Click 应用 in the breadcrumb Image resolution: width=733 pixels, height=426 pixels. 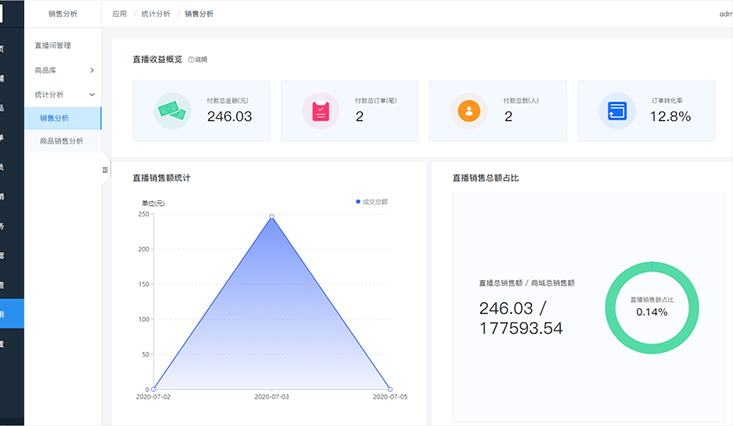point(119,14)
